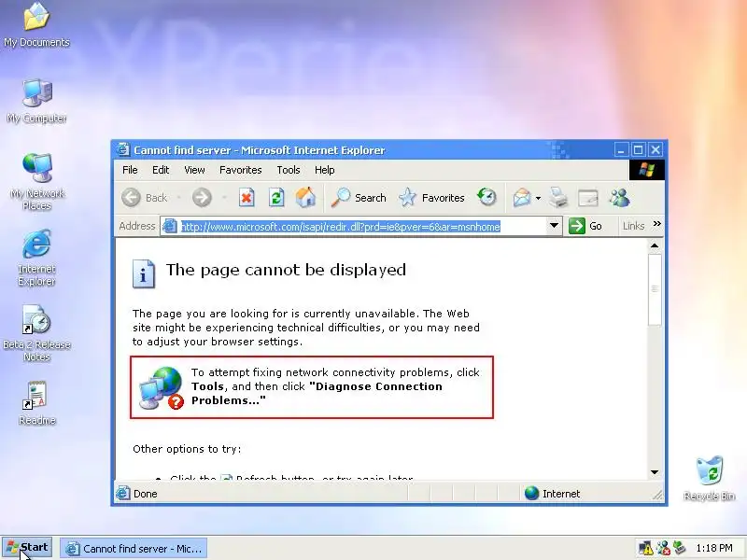Click the rightmost tray icon beside the clock
This screenshot has height=560, width=747.
(680, 548)
